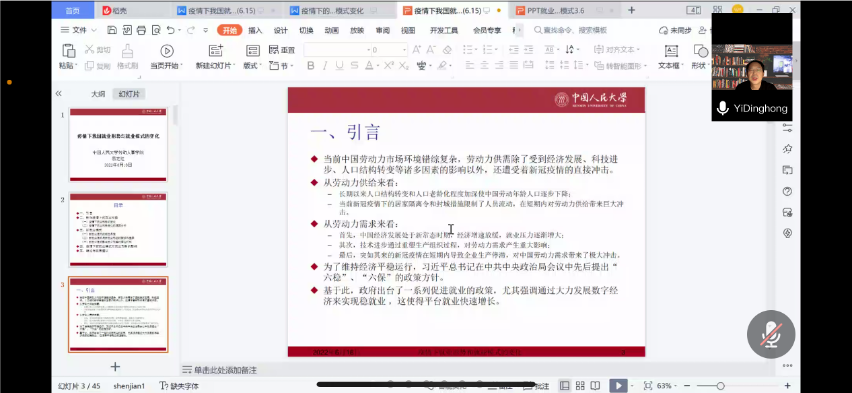Viewport: 852px width, 393px height.
Task: Click the plus to add a new slide below thumbnails
Action: click(x=115, y=366)
